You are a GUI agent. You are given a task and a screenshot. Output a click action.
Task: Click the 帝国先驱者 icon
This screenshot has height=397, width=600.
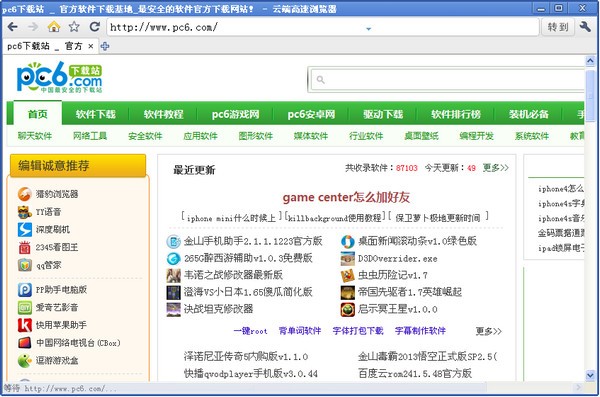[347, 292]
